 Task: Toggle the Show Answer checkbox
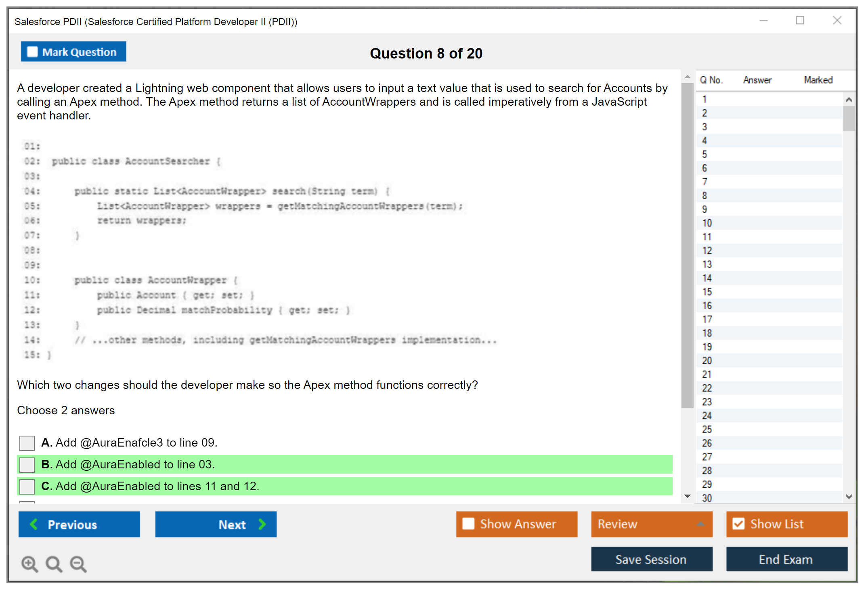468,524
